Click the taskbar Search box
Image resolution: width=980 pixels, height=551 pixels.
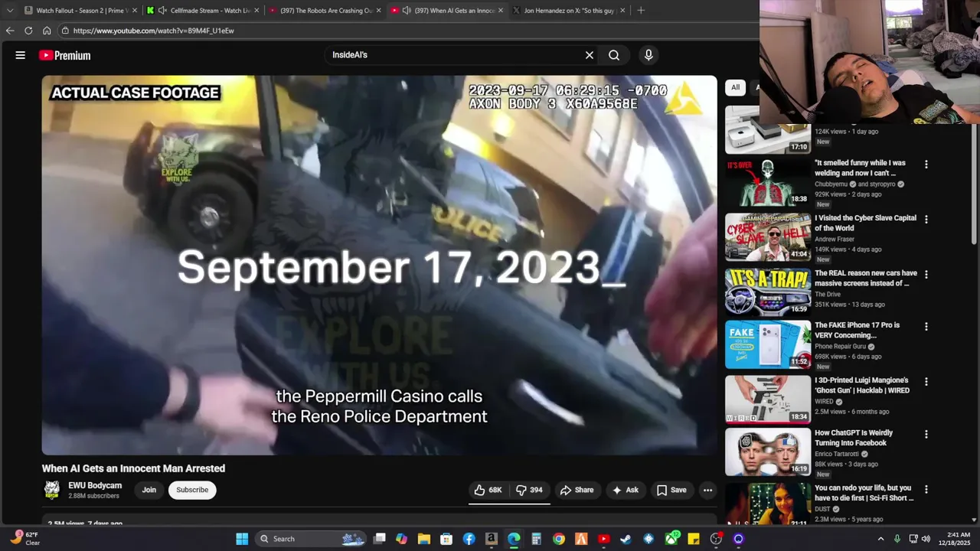[311, 539]
